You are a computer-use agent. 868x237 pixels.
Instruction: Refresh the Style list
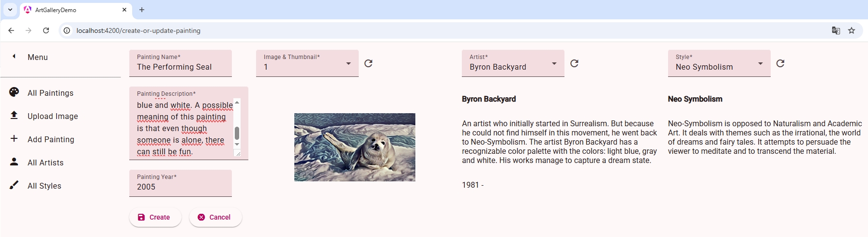[780, 63]
